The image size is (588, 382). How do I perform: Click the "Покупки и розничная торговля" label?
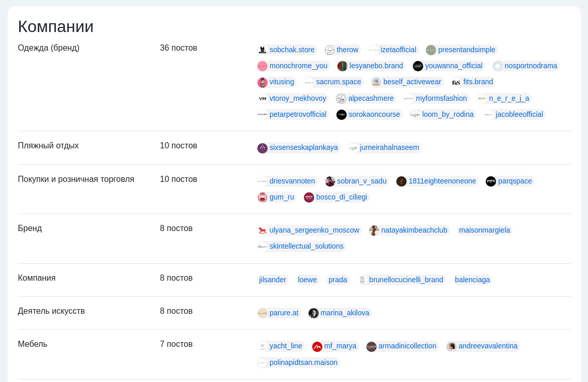pyautogui.click(x=76, y=179)
